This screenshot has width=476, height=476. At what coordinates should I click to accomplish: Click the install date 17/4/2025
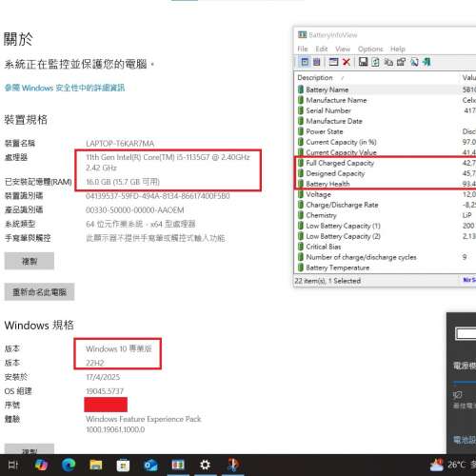(x=103, y=377)
